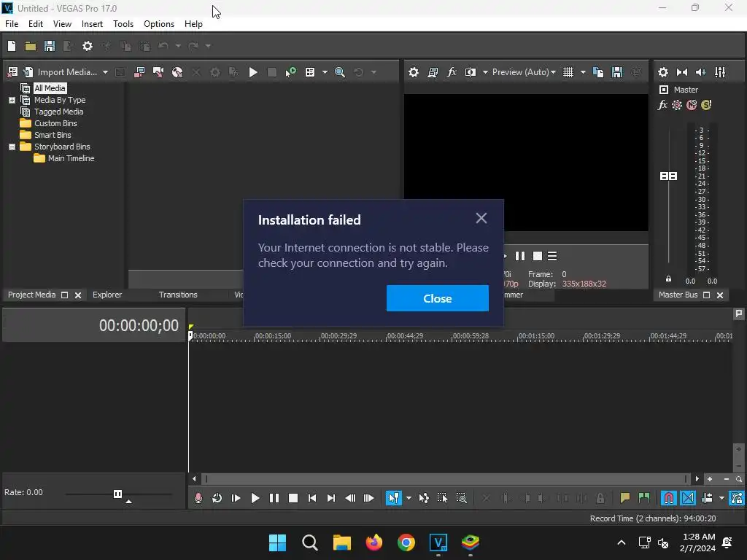The width and height of the screenshot is (747, 560).
Task: Open video output FX icon in preview
Action: (x=452, y=72)
